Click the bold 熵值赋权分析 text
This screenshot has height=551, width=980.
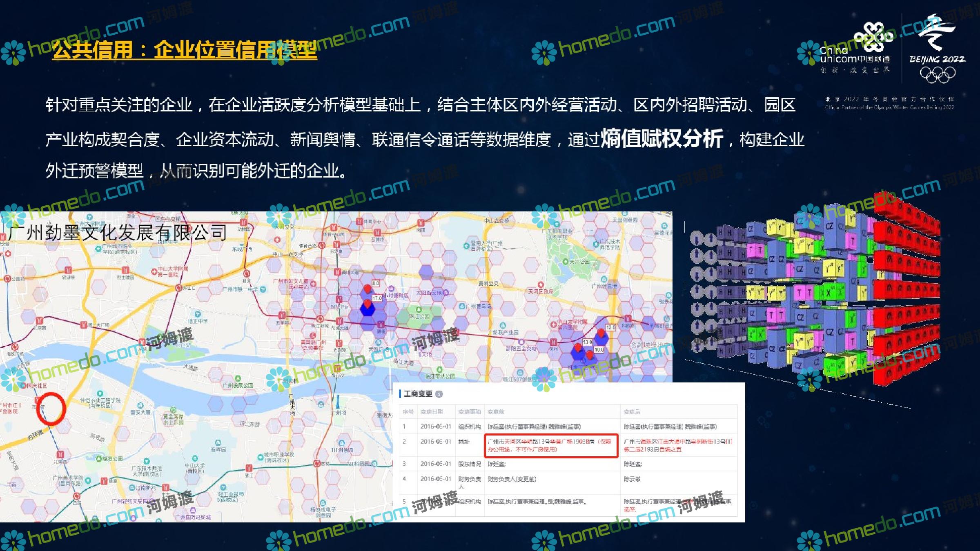tap(661, 139)
